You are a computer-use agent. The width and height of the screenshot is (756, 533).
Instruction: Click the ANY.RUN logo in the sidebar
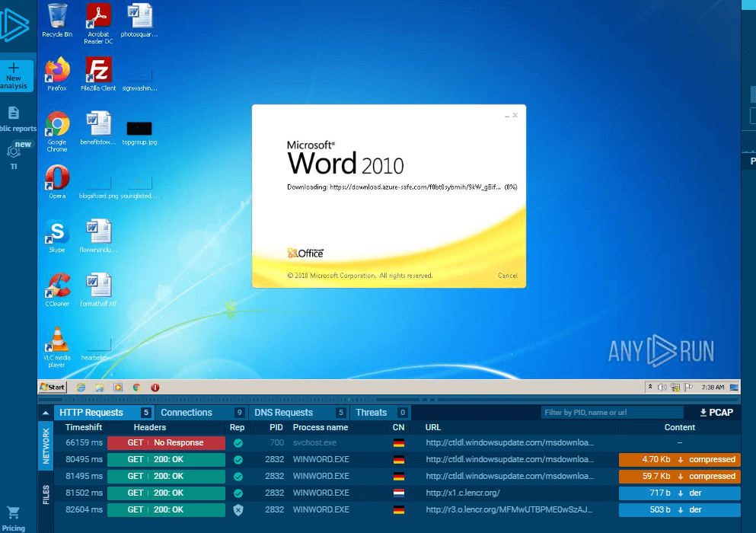point(14,24)
